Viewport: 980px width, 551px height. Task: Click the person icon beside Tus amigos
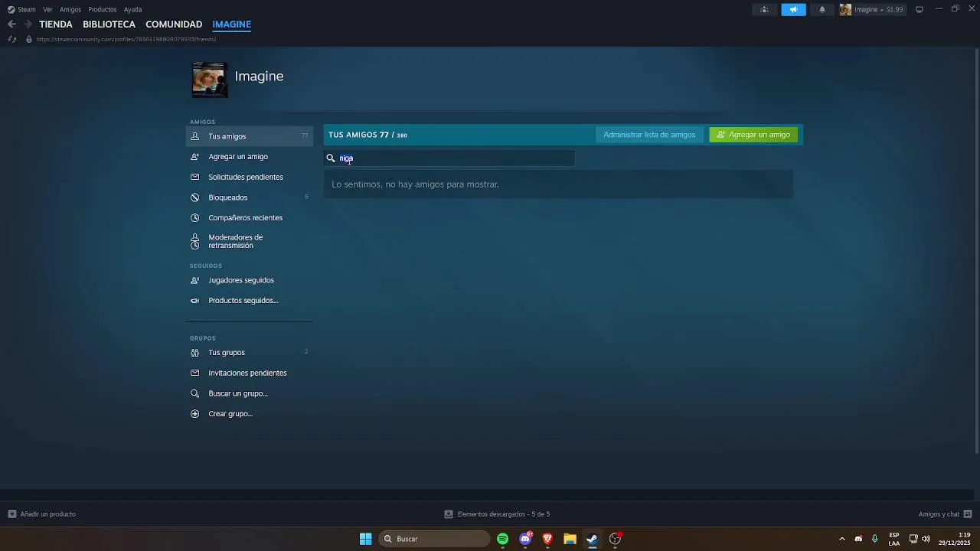coord(194,136)
